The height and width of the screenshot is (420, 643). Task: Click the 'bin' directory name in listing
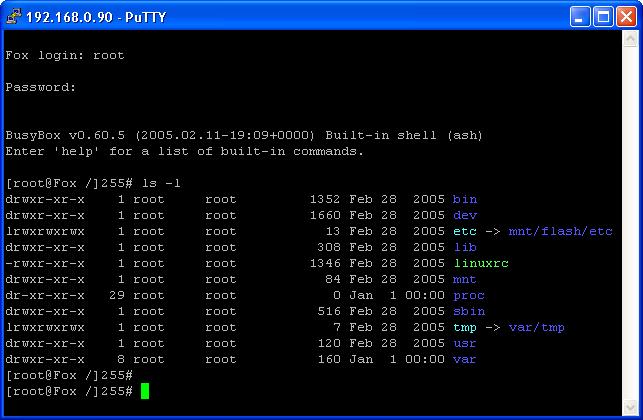coord(464,199)
